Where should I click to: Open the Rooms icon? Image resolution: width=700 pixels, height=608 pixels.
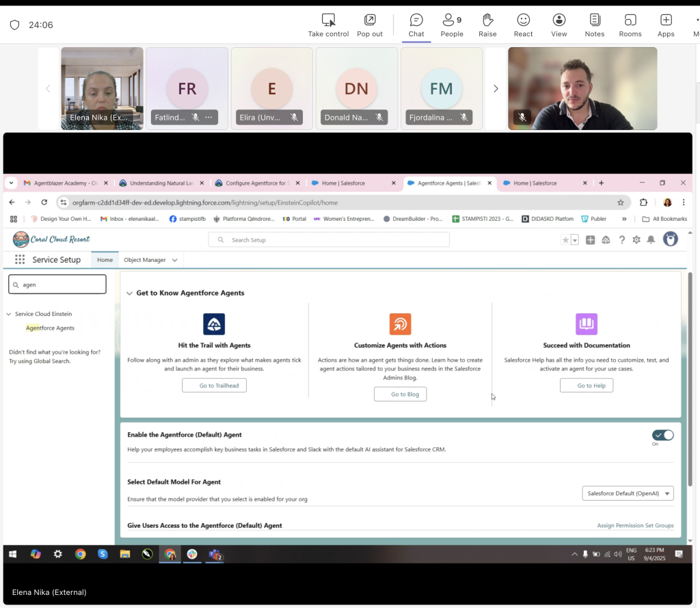630,25
